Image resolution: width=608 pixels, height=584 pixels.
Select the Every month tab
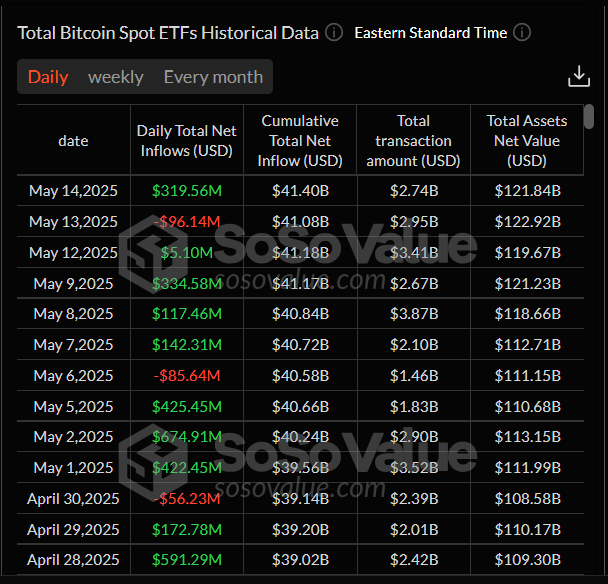213,77
